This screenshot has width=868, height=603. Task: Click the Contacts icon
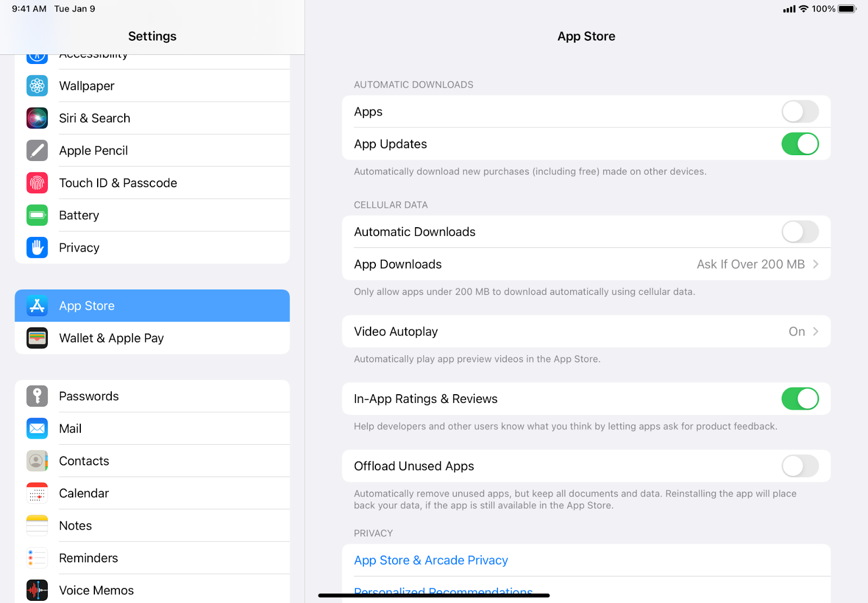click(x=37, y=461)
